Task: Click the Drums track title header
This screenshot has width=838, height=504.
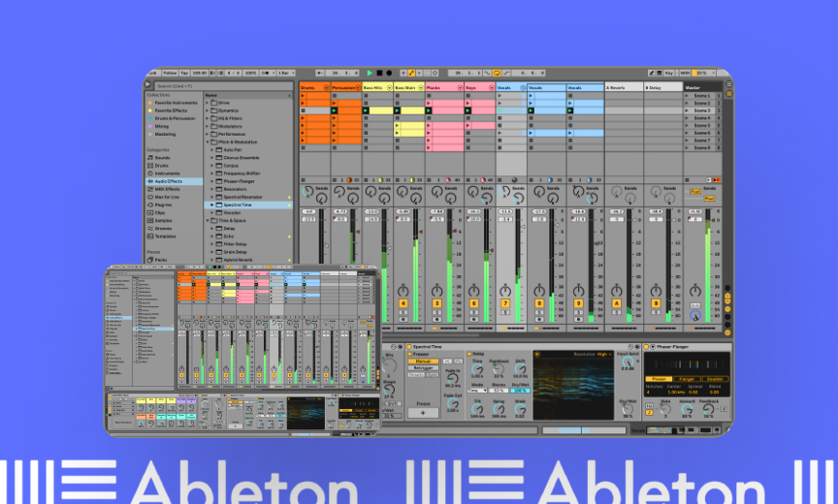Action: (x=313, y=87)
